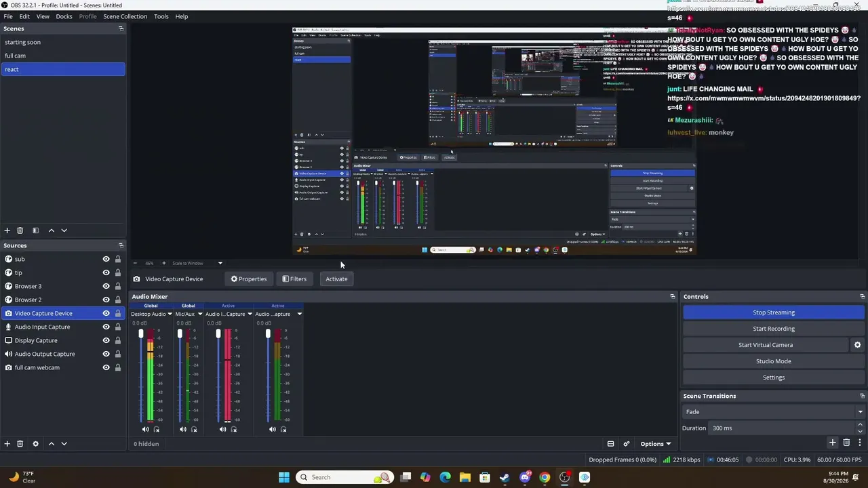Open the audio mixer Options dropdown

pos(656,444)
